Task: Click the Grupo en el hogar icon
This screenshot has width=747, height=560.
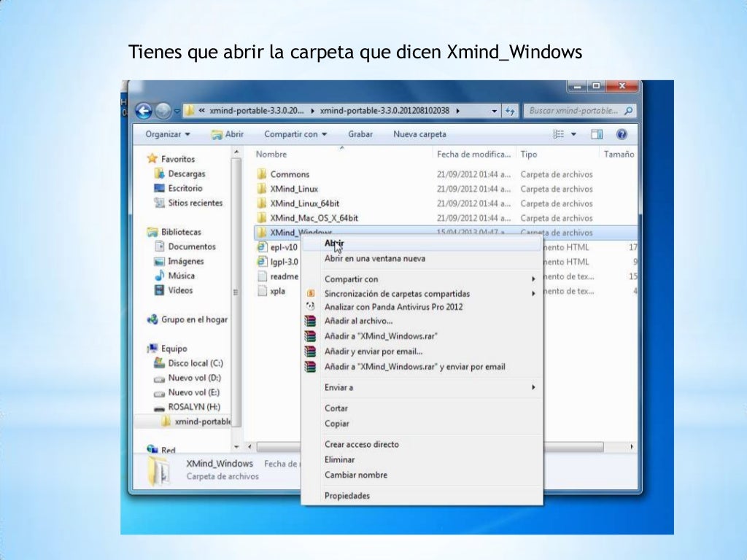Action: pos(152,319)
